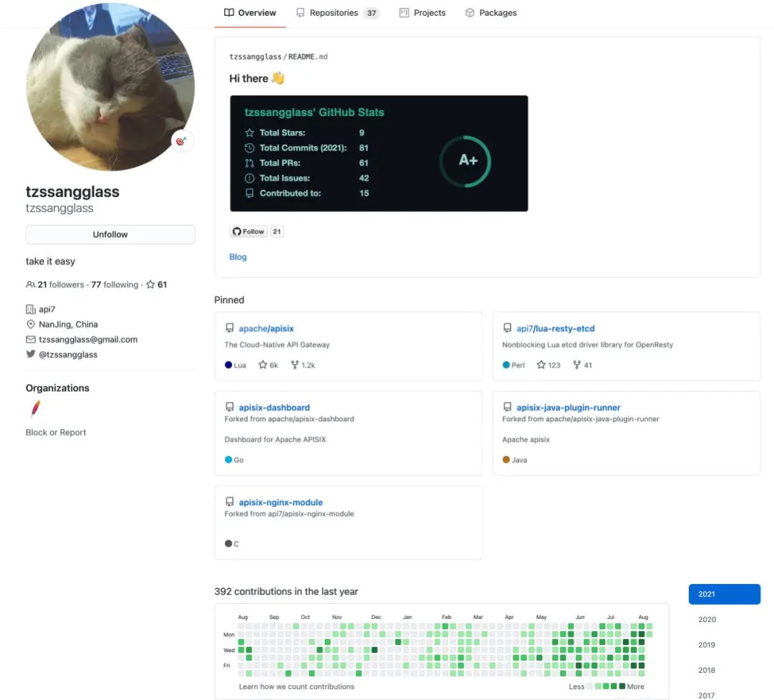774x700 pixels.
Task: Click the Unfollow button
Action: tap(110, 234)
